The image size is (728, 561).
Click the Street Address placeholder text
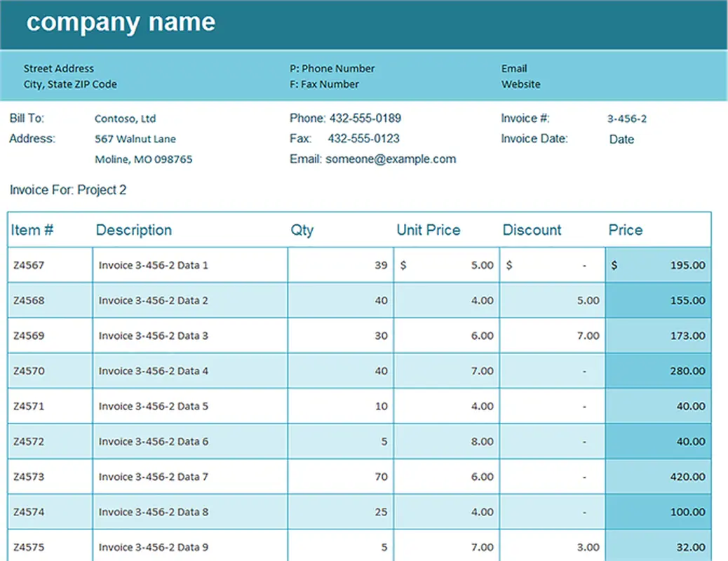click(x=58, y=69)
